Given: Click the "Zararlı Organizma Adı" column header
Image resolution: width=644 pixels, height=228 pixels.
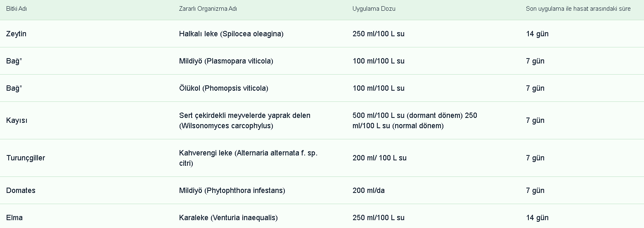Looking at the screenshot, I should click(208, 9).
